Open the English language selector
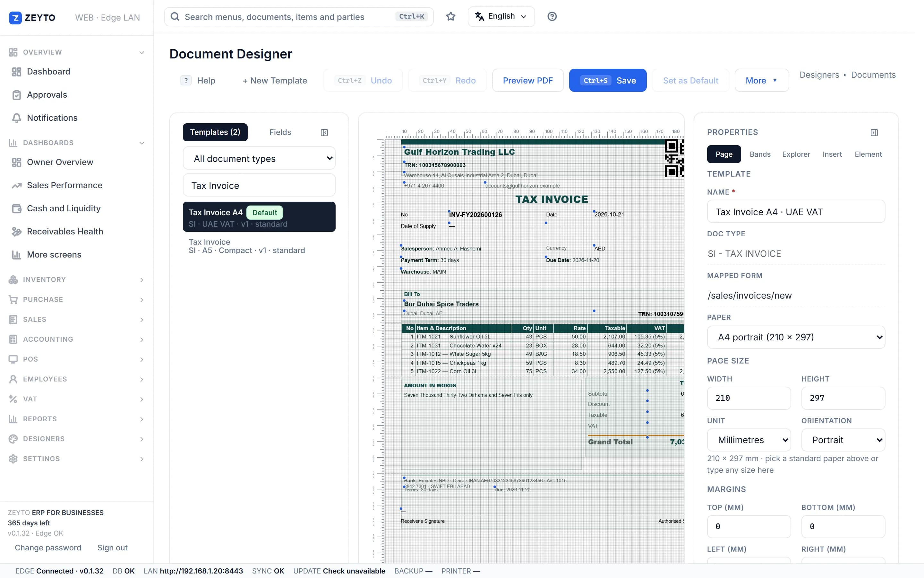This screenshot has height=578, width=924. pyautogui.click(x=501, y=16)
